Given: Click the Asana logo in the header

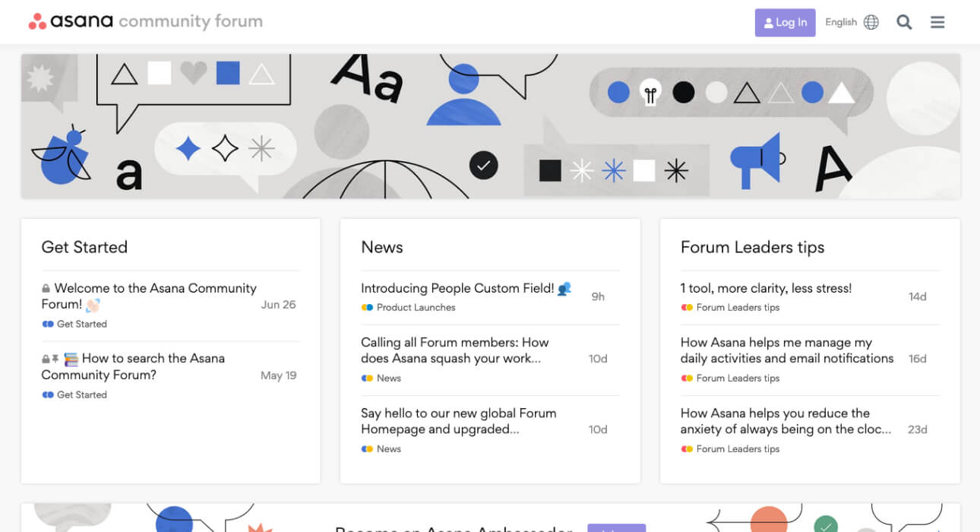Looking at the screenshot, I should pos(71,21).
